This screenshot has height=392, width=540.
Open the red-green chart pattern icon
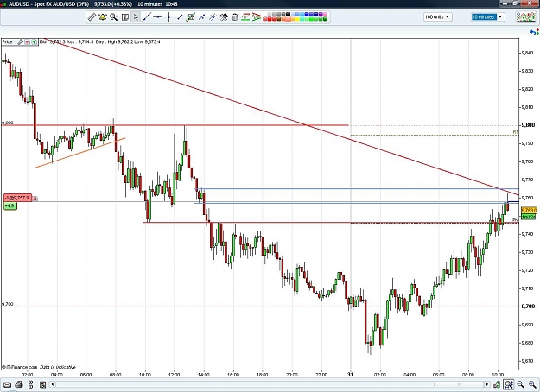pos(245,17)
